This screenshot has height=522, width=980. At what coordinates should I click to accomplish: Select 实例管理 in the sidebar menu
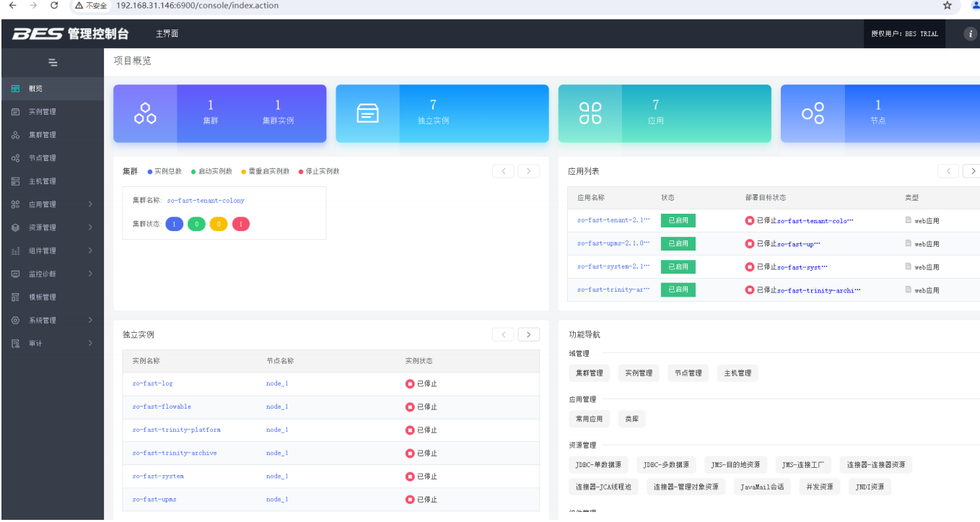point(52,112)
